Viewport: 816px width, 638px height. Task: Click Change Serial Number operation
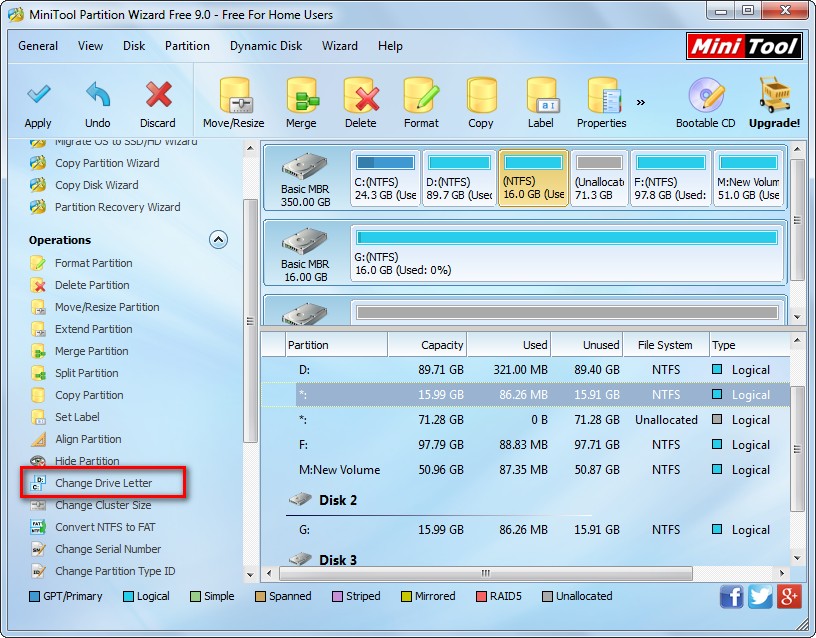[x=108, y=549]
